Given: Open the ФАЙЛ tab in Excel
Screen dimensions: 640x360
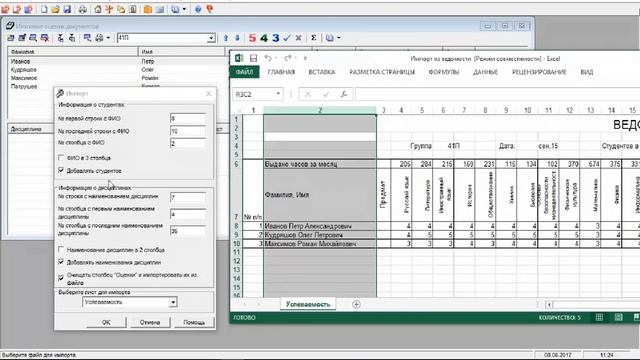Looking at the screenshot, I should [x=244, y=72].
